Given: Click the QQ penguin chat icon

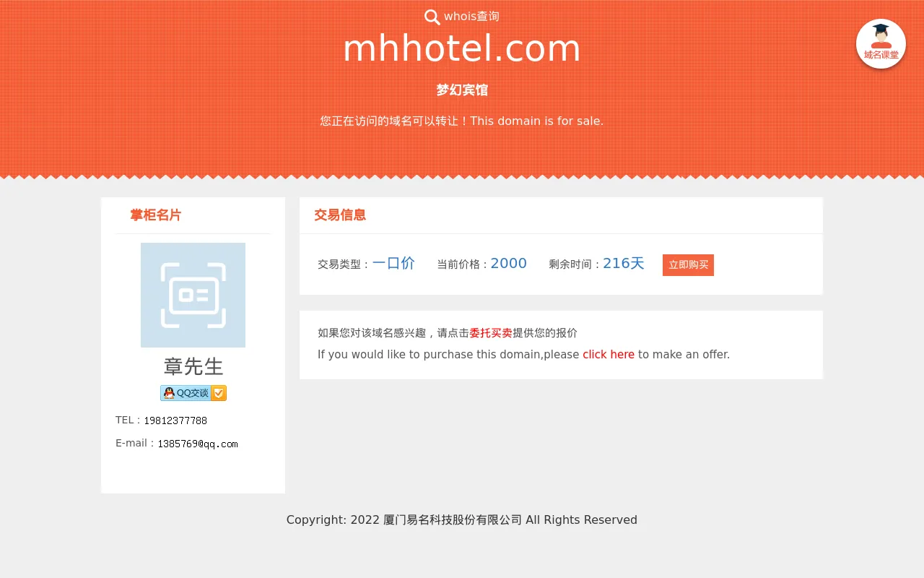Looking at the screenshot, I should coord(168,393).
